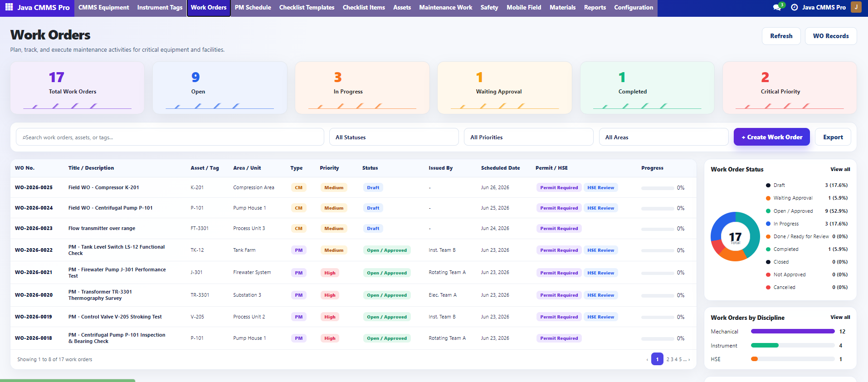Viewport: 868px width, 382px height.
Task: Click the WO No. column header
Action: (24, 168)
